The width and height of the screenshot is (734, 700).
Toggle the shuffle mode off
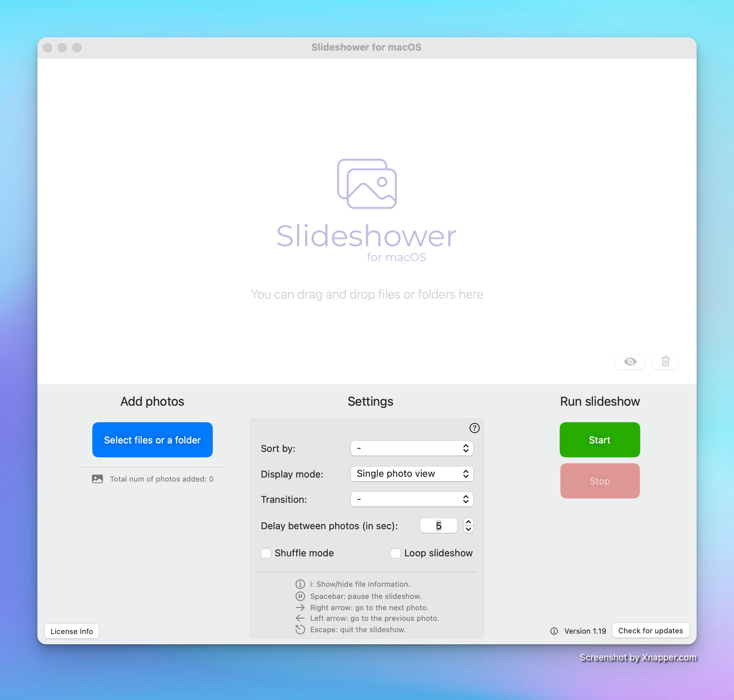pyautogui.click(x=266, y=552)
